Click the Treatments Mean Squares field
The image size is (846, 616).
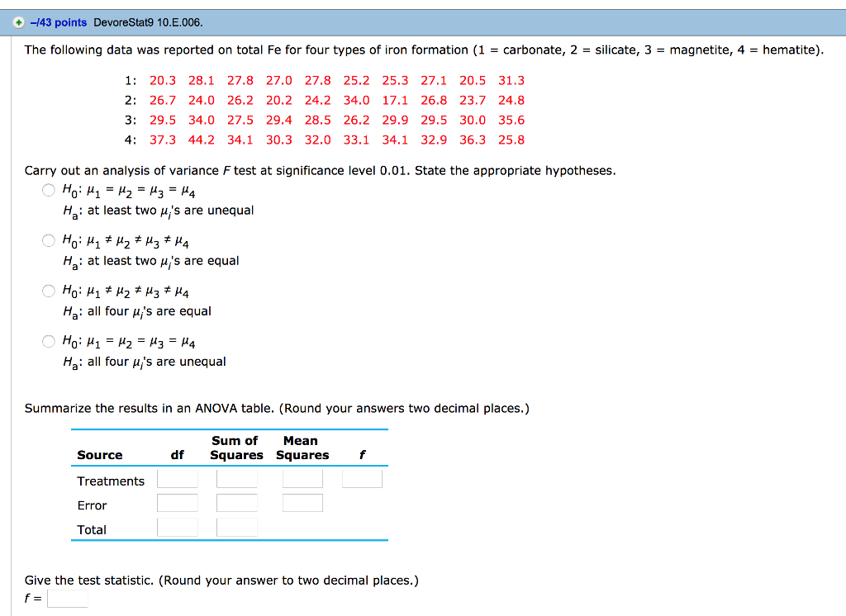302,477
